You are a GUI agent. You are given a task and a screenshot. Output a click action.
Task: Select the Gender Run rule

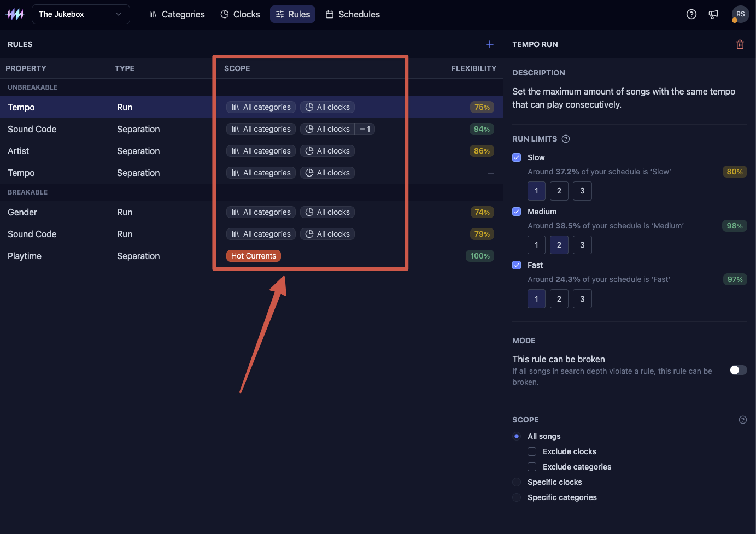251,212
